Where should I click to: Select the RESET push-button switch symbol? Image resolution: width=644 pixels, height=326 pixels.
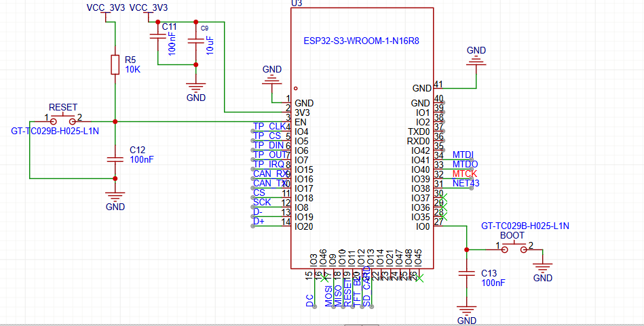coord(63,121)
